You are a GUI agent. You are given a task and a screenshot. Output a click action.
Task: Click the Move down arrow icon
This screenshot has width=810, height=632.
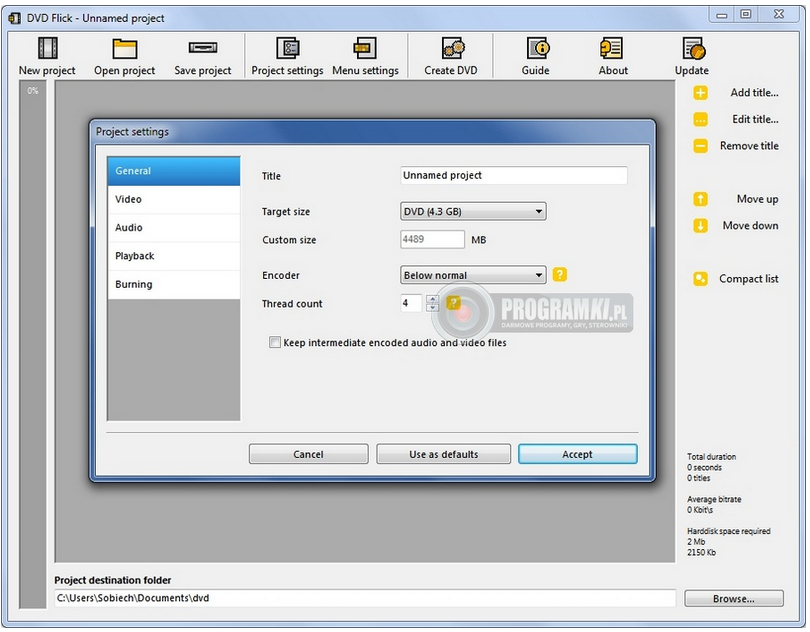click(x=700, y=226)
